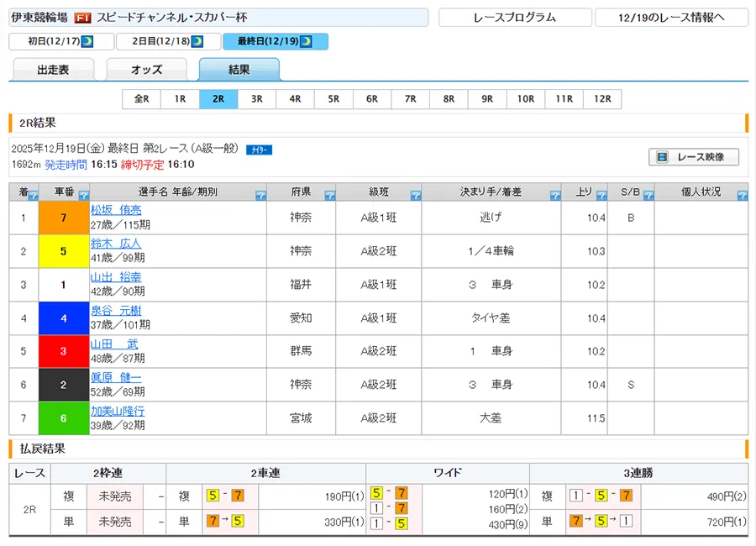756x546 pixels.
Task: Open rider 松坂 侑亮 profile link
Action: pos(116,210)
